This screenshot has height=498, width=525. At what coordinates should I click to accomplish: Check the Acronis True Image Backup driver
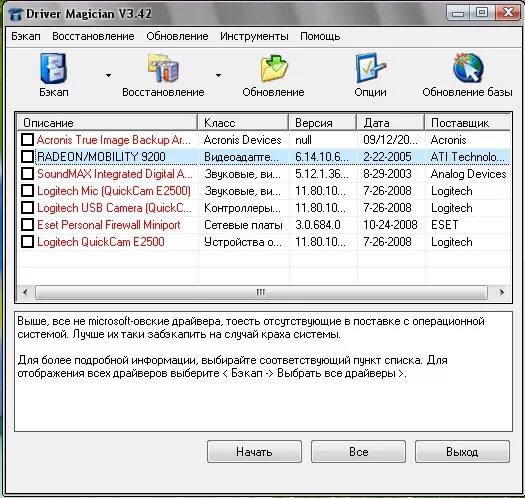coord(27,139)
